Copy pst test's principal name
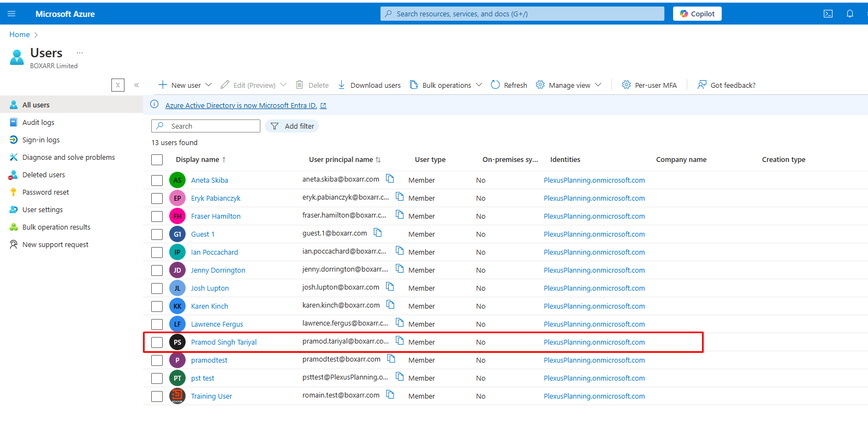Viewport: 868px width, 421px height. (400, 376)
